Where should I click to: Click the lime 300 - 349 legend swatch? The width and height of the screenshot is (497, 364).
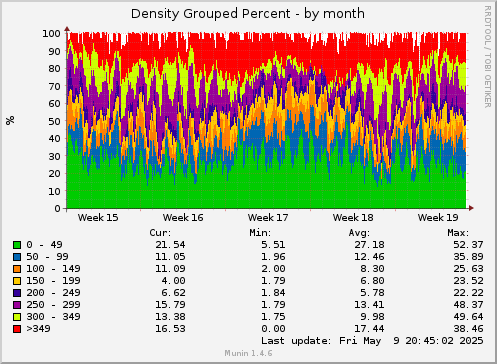point(17,317)
